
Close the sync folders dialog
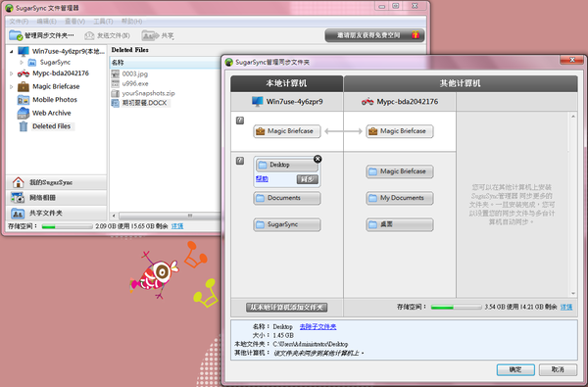click(572, 60)
